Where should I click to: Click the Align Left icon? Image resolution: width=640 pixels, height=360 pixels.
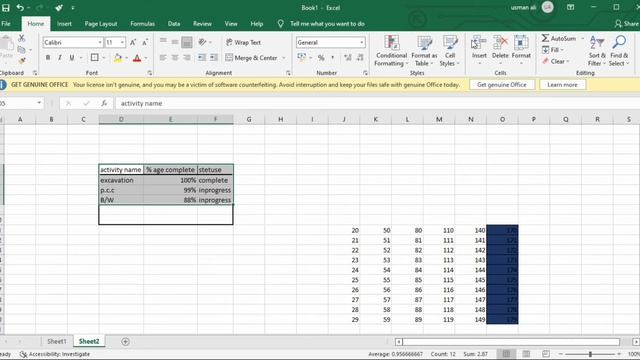click(163, 58)
